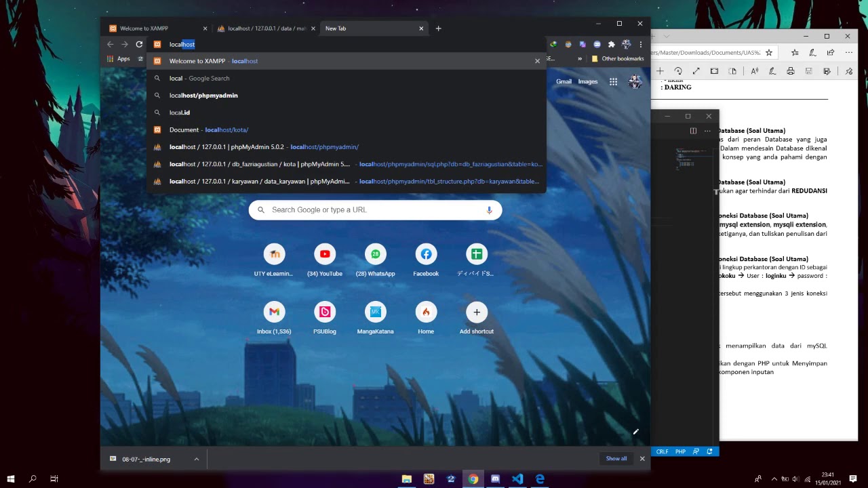868x488 pixels.
Task: Click Read aloud in Edge PDF toolbar
Action: 755,71
